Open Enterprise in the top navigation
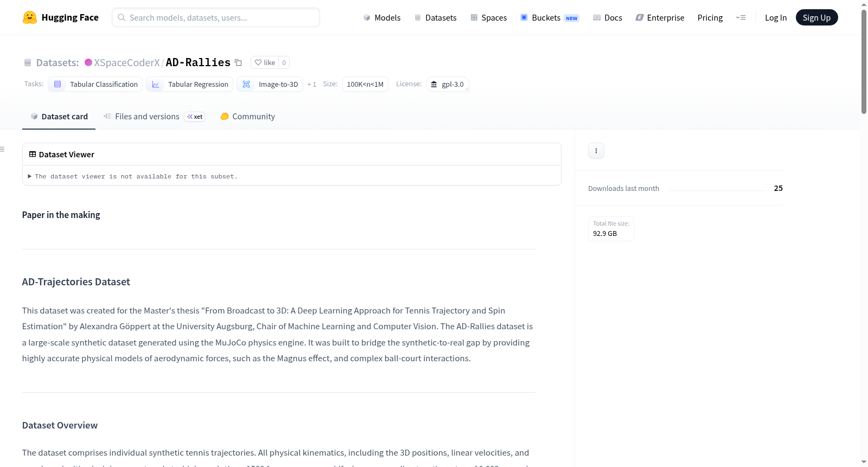 [x=660, y=17]
